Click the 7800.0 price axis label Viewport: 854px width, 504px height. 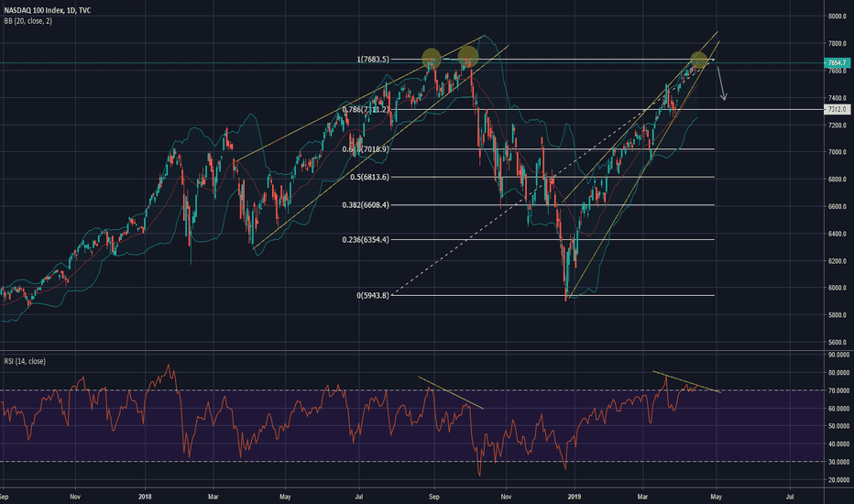pos(838,44)
